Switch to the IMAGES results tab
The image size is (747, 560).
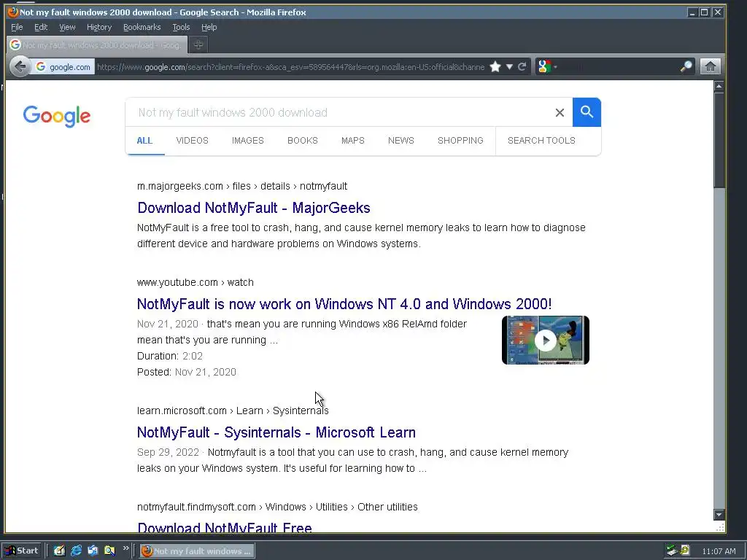pos(248,141)
